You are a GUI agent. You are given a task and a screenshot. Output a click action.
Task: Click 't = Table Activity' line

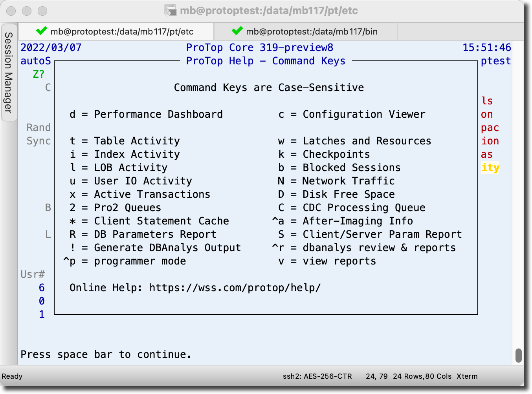pos(125,141)
